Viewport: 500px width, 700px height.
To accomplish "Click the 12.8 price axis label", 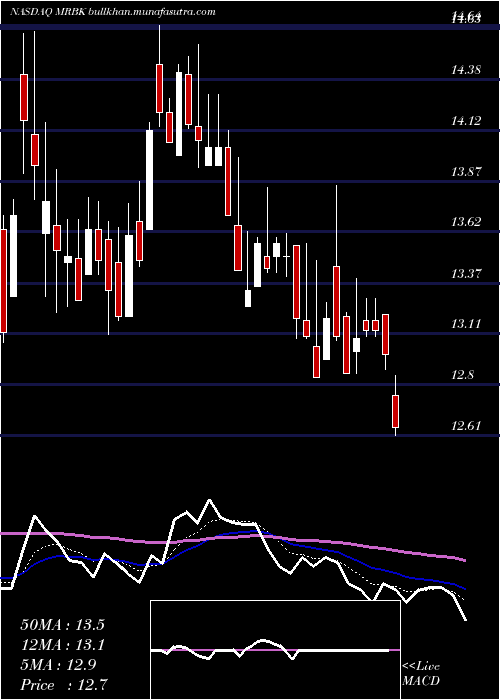I will 462,375.
